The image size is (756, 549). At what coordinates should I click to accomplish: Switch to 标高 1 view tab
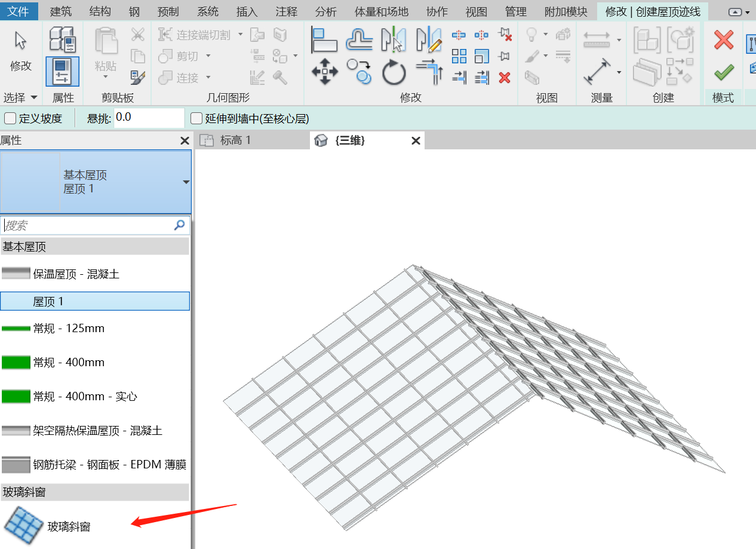pyautogui.click(x=235, y=140)
